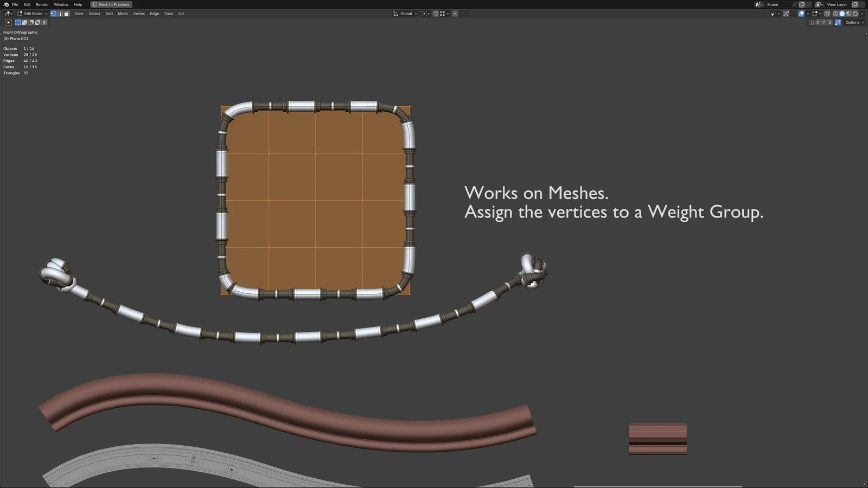
Task: Open the Vertex menu
Action: pos(139,14)
